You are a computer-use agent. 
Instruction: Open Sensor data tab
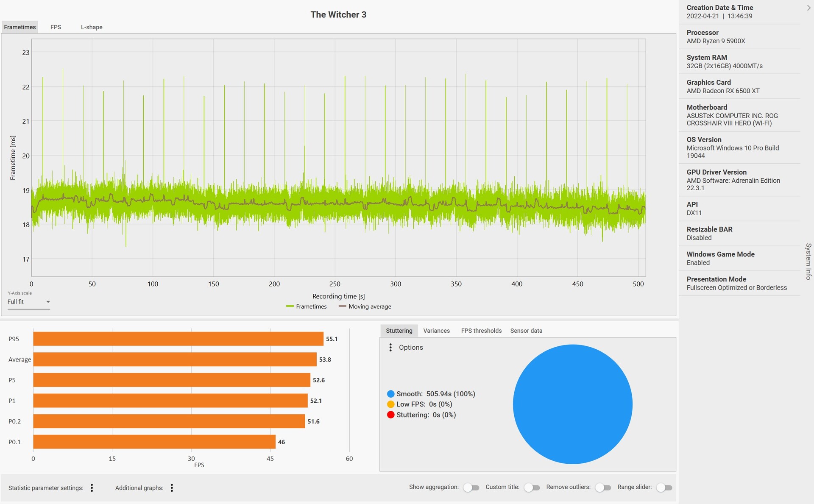[526, 331]
